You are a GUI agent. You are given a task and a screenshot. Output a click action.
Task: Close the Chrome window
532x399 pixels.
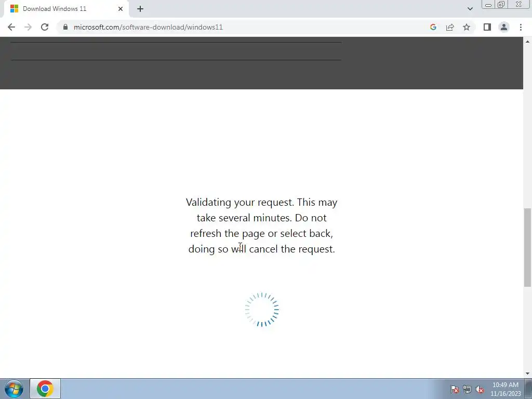pyautogui.click(x=519, y=4)
